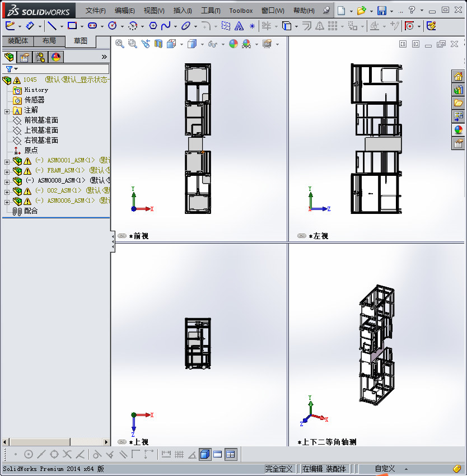Open File Explorer in task pane
The width and height of the screenshot is (467, 476).
458,103
